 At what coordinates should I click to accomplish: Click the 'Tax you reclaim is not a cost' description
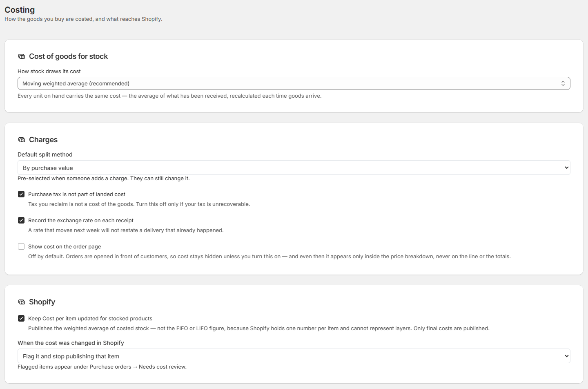click(x=139, y=204)
